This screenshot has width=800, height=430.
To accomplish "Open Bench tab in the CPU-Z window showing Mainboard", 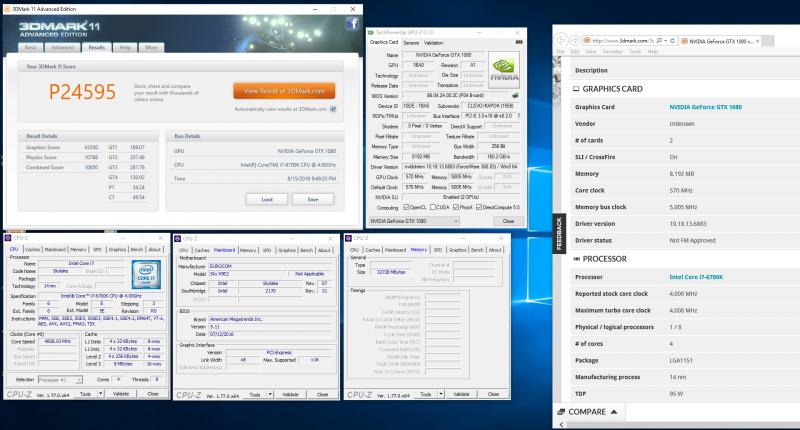I will pyautogui.click(x=306, y=250).
